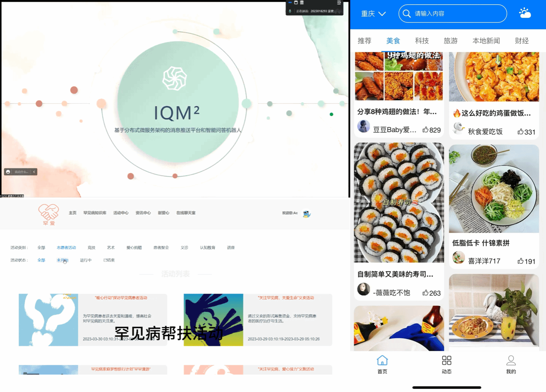
Task: Collapse the chat box with the left chevron
Action: 34,172
